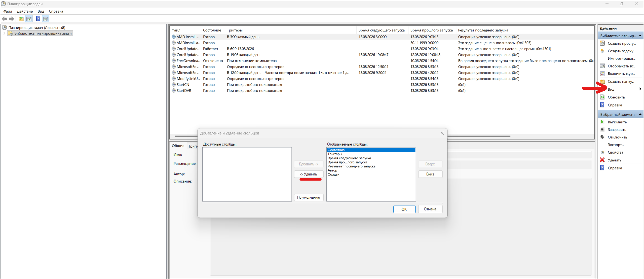The width and height of the screenshot is (644, 279).
Task: Click the Включить жур... action icon
Action: point(602,74)
